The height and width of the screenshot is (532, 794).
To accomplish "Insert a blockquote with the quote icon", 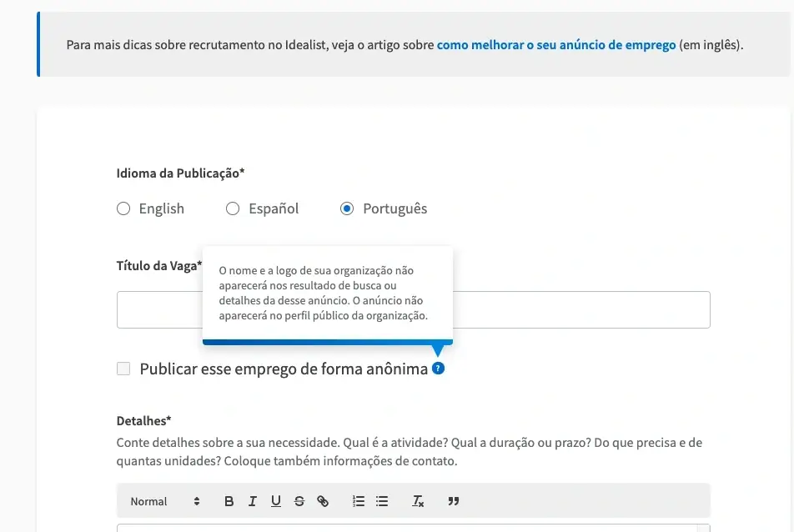I will (x=453, y=501).
